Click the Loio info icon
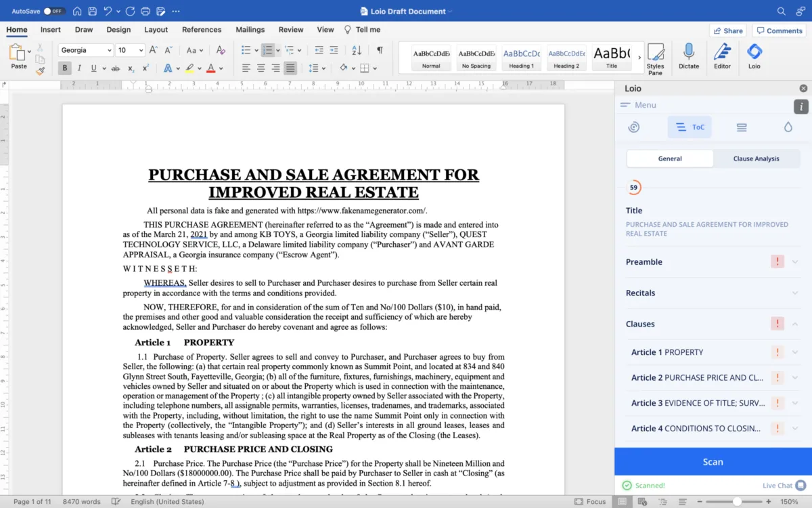Image resolution: width=812 pixels, height=508 pixels. tap(801, 106)
